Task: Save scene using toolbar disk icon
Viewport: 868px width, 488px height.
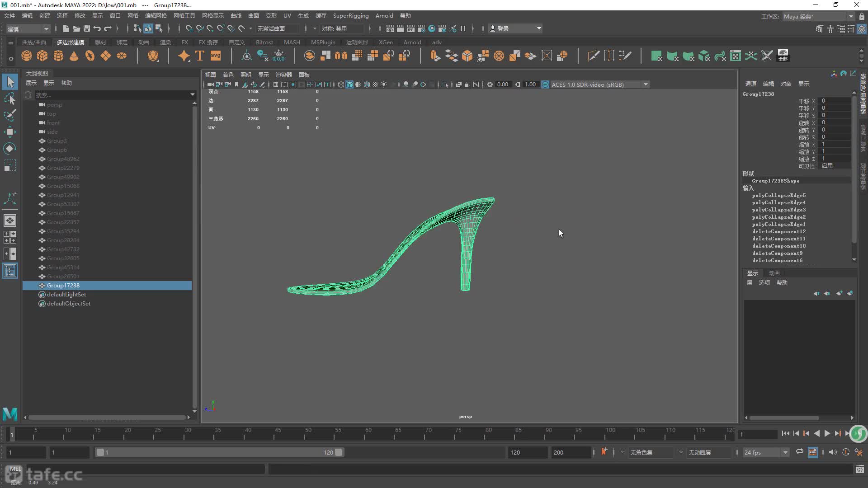Action: (86, 28)
